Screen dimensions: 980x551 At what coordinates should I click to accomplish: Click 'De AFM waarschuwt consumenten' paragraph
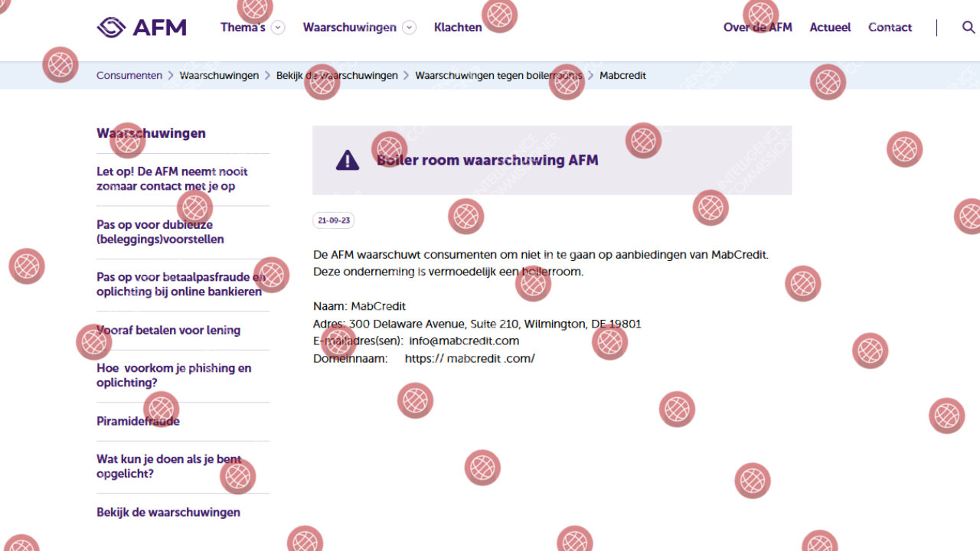pos(541,263)
